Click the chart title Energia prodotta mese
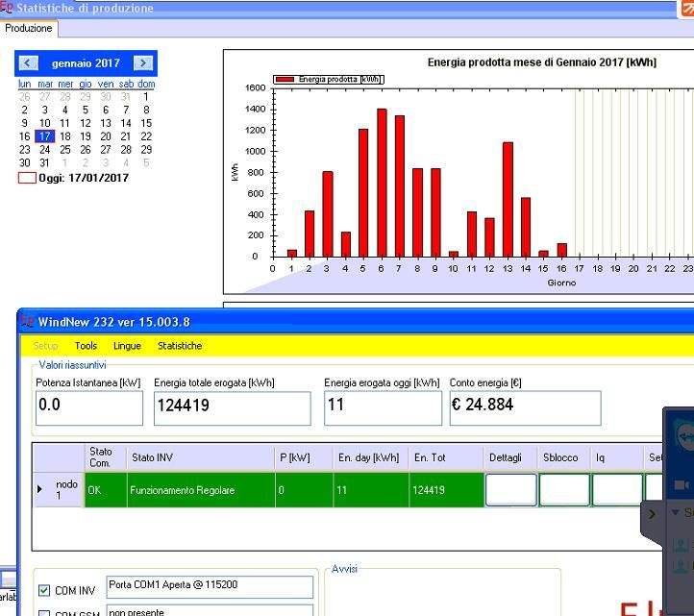 (x=542, y=62)
